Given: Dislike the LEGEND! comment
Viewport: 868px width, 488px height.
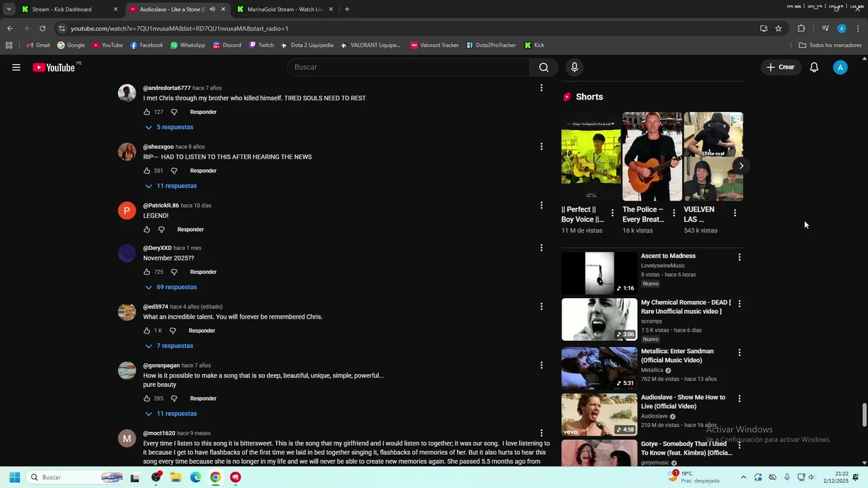Looking at the screenshot, I should pyautogui.click(x=161, y=229).
